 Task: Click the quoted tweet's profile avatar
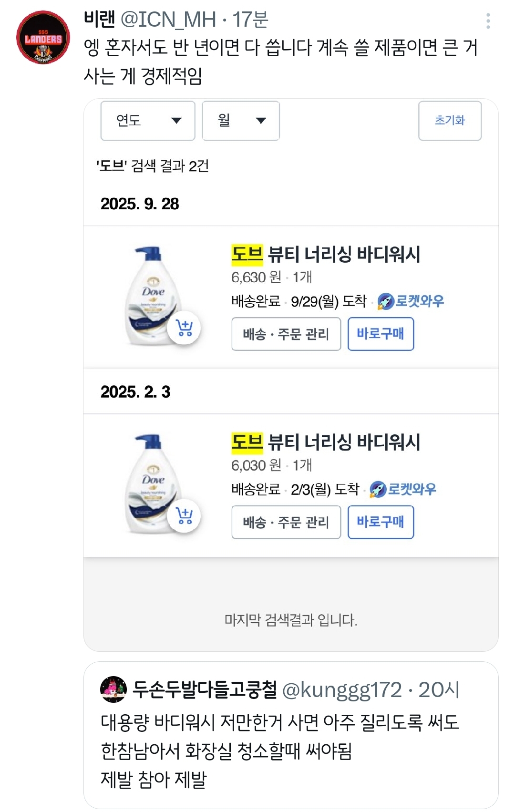[113, 689]
